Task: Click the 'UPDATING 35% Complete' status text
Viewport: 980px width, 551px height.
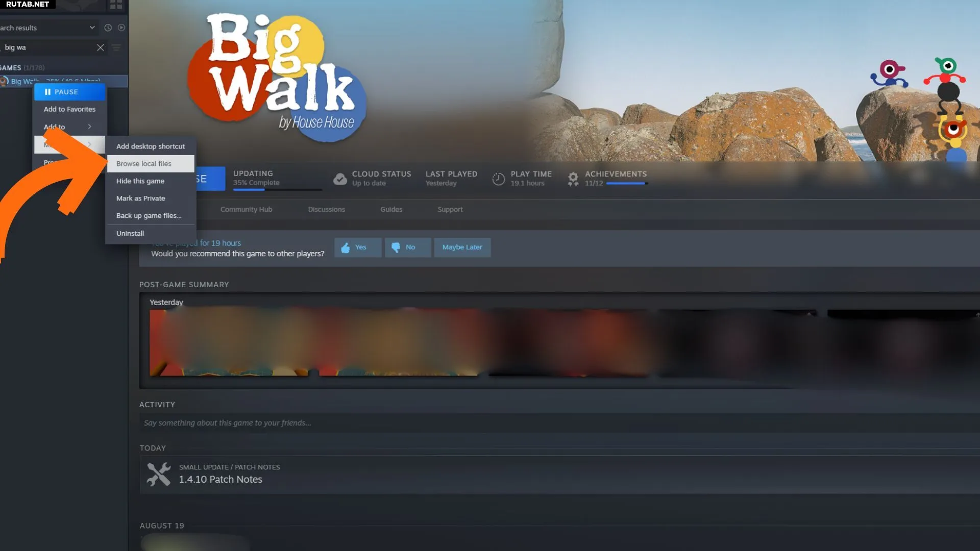Action: click(256, 178)
